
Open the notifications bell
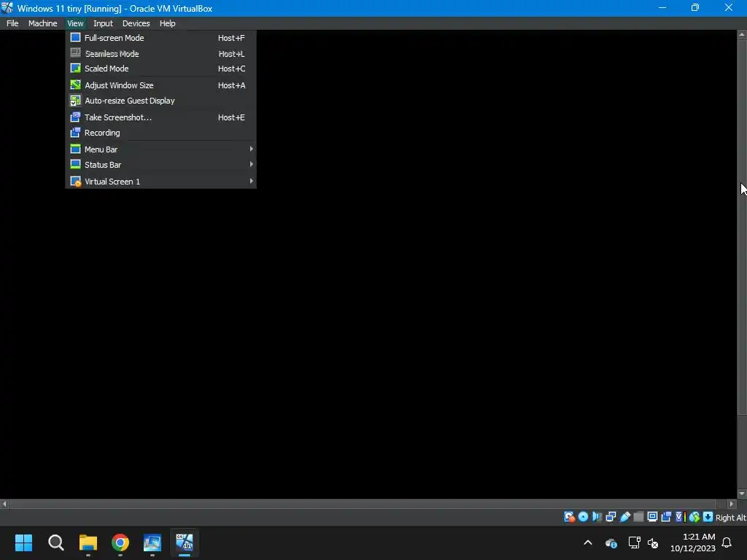[x=727, y=542]
